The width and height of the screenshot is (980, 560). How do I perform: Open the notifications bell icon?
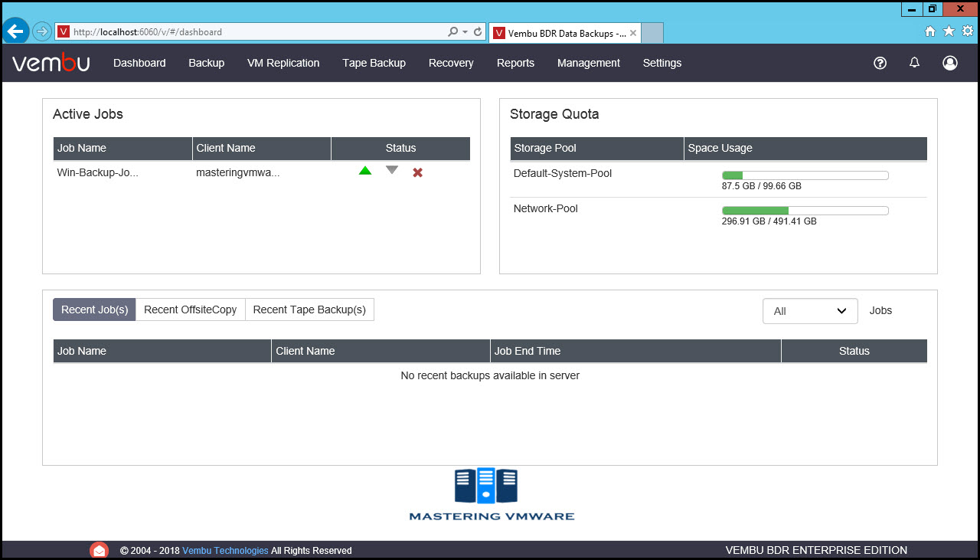(x=914, y=63)
